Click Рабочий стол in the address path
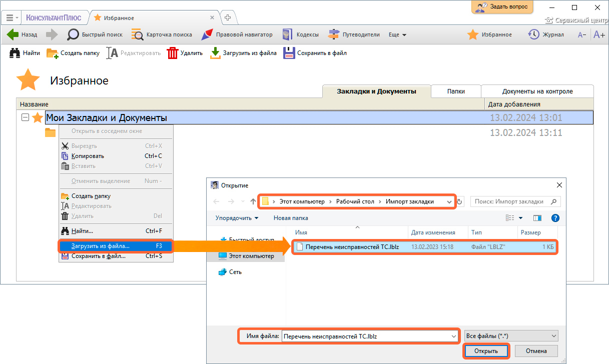 tap(355, 201)
